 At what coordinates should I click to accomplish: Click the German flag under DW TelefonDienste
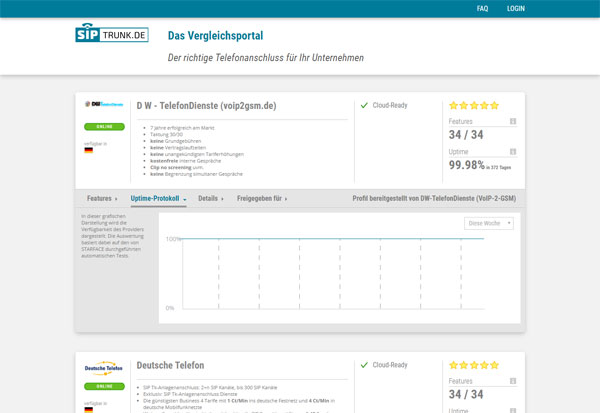tap(88, 150)
